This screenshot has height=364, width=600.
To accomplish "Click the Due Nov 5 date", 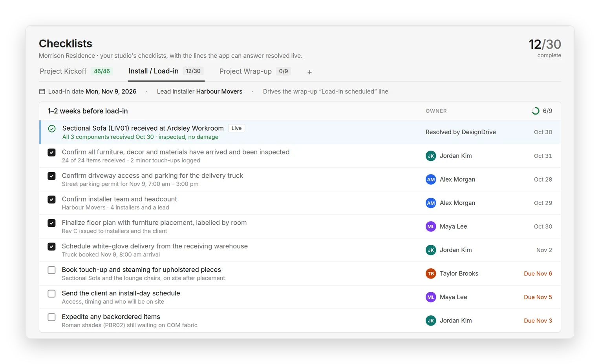I will 538,297.
